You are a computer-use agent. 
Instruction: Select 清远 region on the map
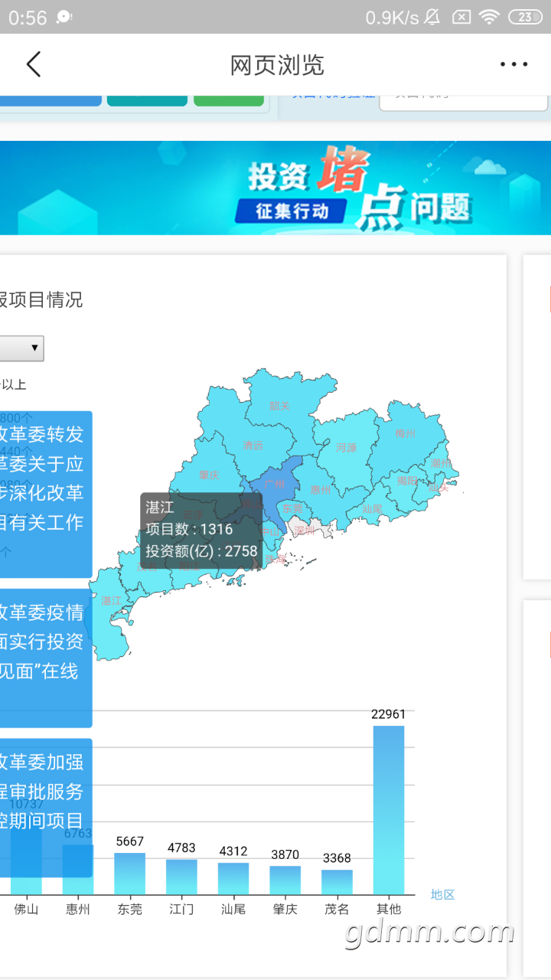[x=253, y=446]
